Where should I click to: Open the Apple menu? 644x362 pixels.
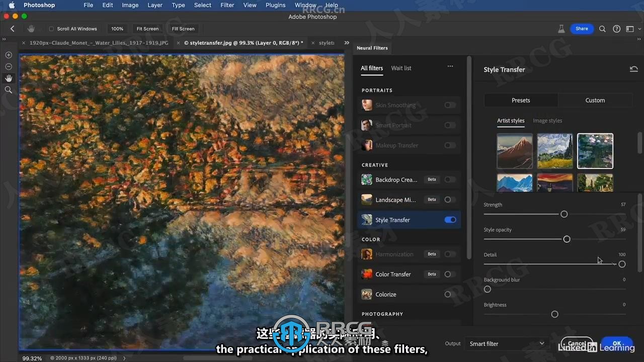point(12,5)
